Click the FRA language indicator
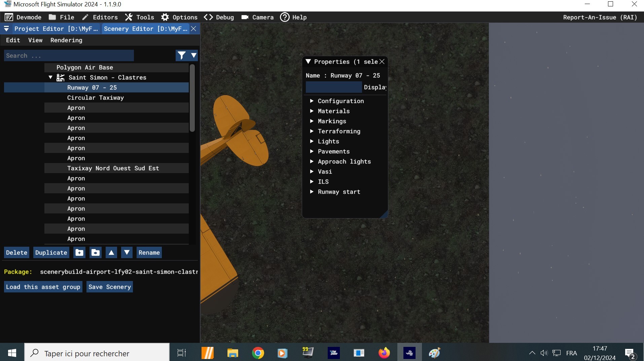 tap(571, 353)
